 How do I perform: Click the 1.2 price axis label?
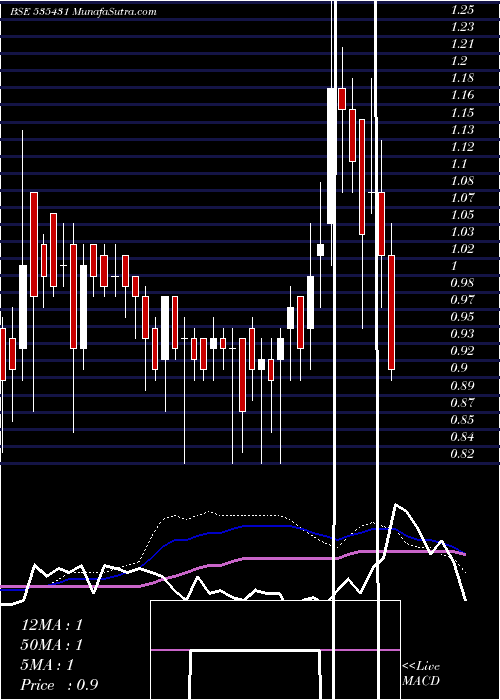pos(459,61)
